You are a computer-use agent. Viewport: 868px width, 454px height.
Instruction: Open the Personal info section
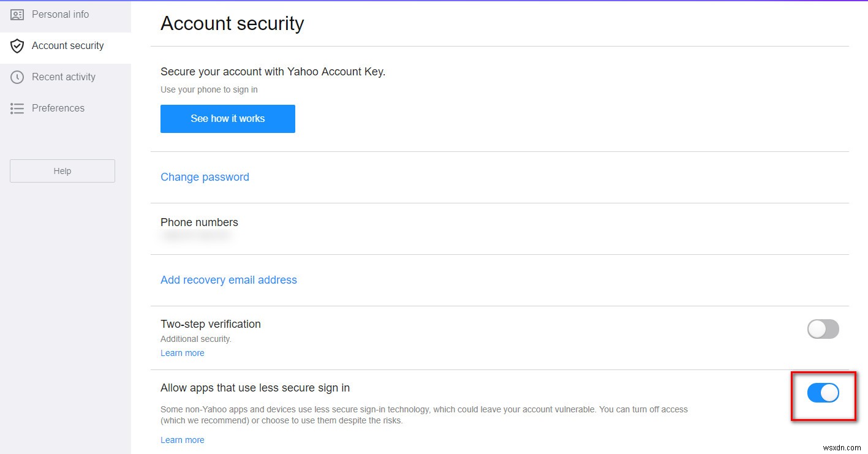pyautogui.click(x=59, y=14)
